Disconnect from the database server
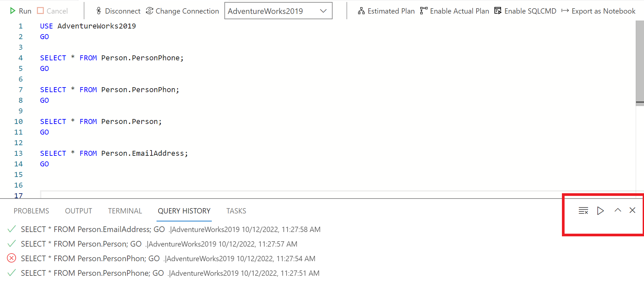644x293 pixels. (x=118, y=11)
